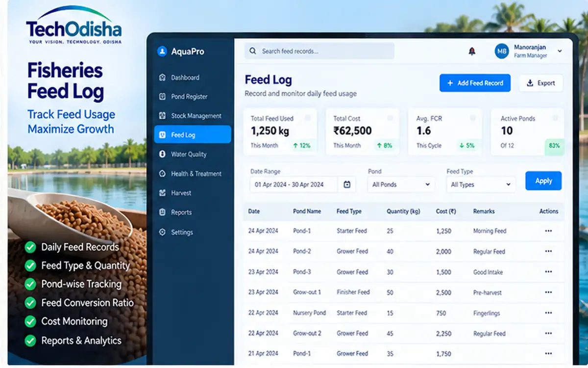Open Settings in the sidebar

click(x=182, y=232)
